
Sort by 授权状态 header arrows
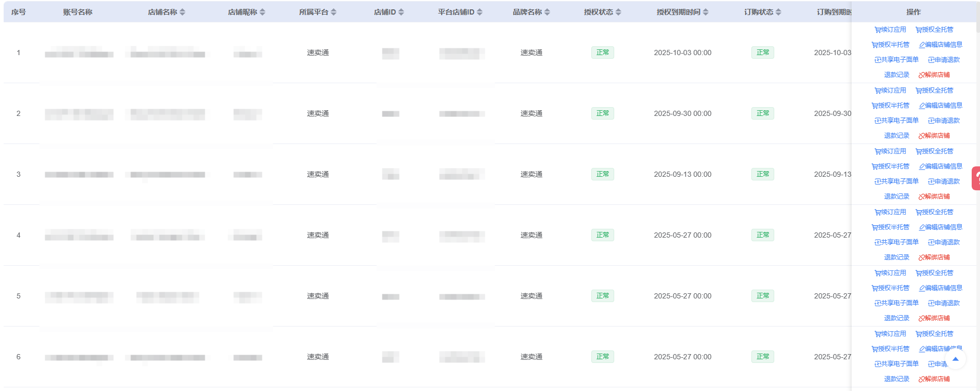[618, 12]
